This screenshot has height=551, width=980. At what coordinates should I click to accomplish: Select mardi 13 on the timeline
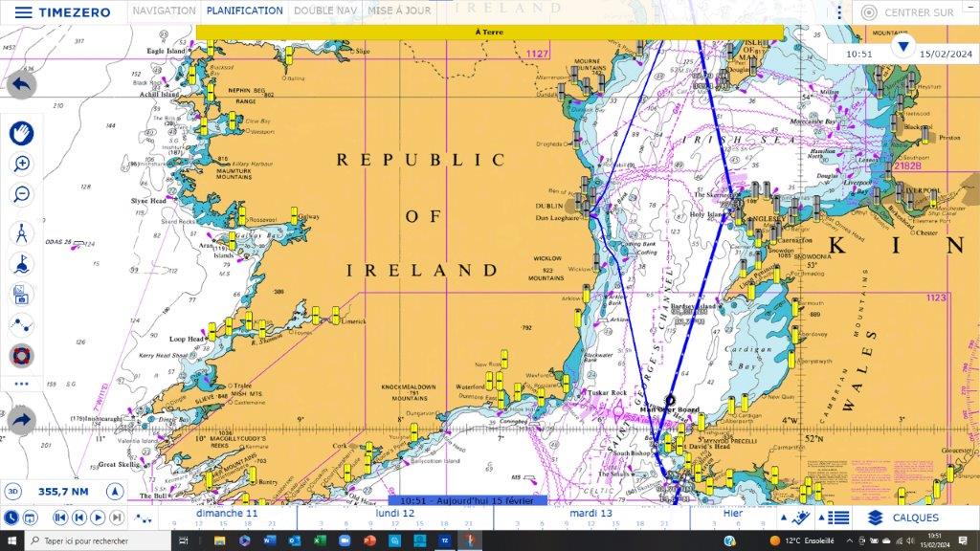pos(590,513)
